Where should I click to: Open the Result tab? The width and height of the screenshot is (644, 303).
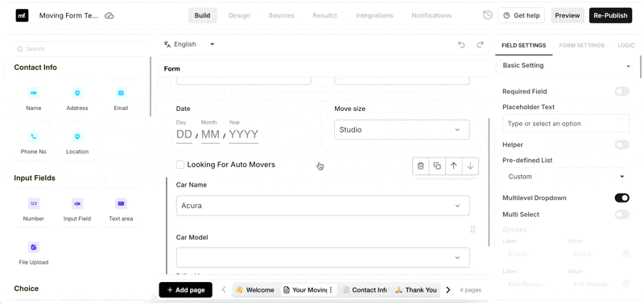click(x=324, y=15)
